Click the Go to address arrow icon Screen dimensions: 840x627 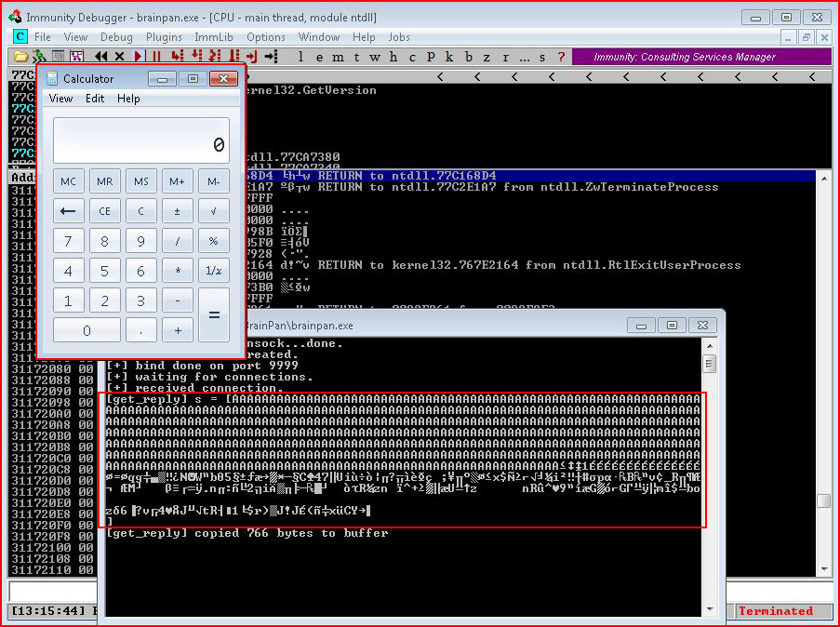coord(272,56)
